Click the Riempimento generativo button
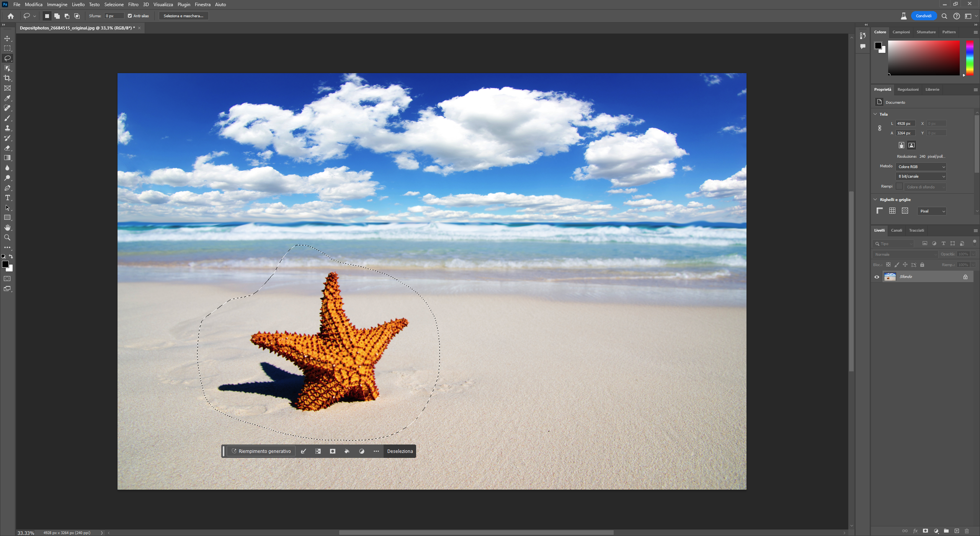 click(261, 451)
